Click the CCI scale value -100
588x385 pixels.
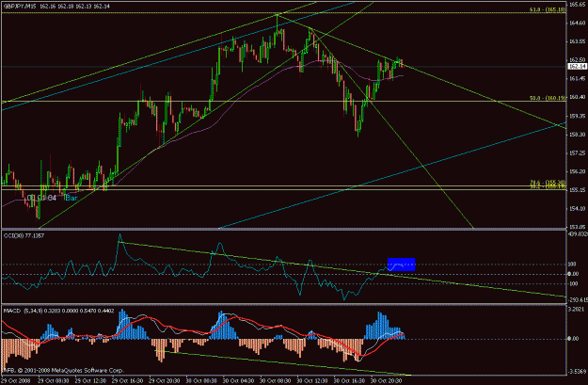(573, 284)
